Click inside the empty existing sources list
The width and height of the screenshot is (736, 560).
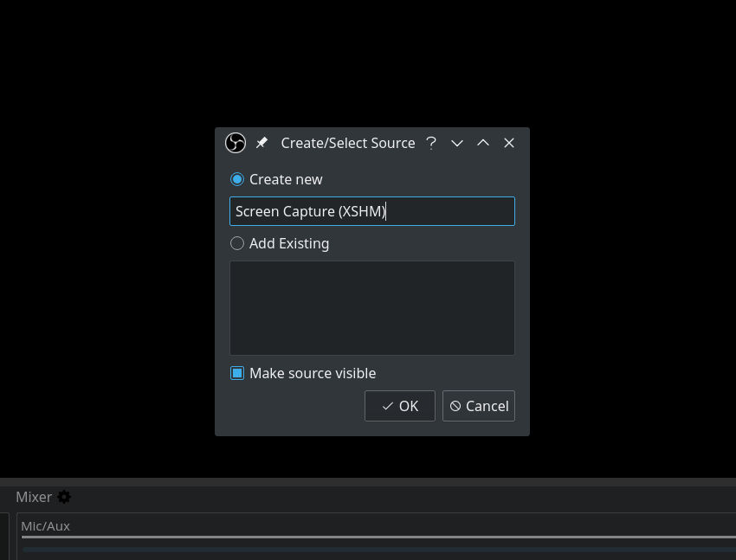371,307
